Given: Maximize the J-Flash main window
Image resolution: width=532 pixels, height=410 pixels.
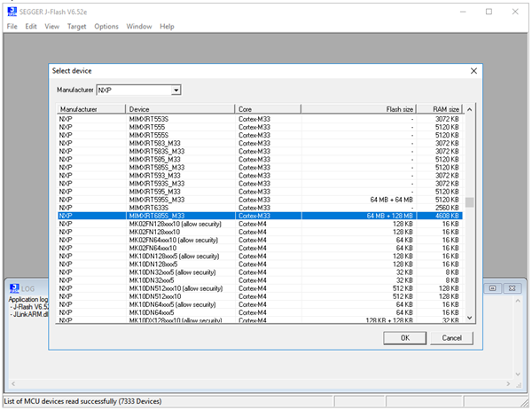Looking at the screenshot, I should (x=489, y=12).
